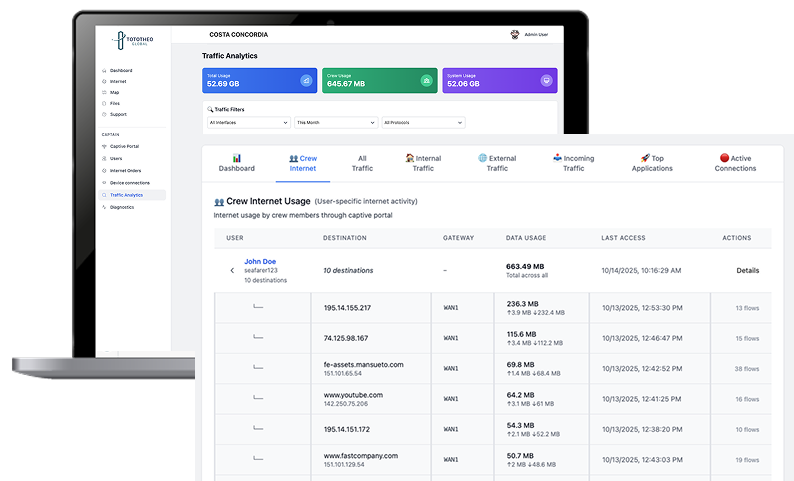Click destination 195.14.155.217

pos(347,307)
